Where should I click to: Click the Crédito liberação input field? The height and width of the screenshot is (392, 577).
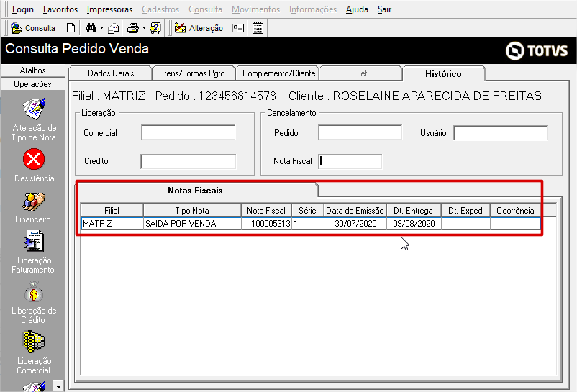188,161
